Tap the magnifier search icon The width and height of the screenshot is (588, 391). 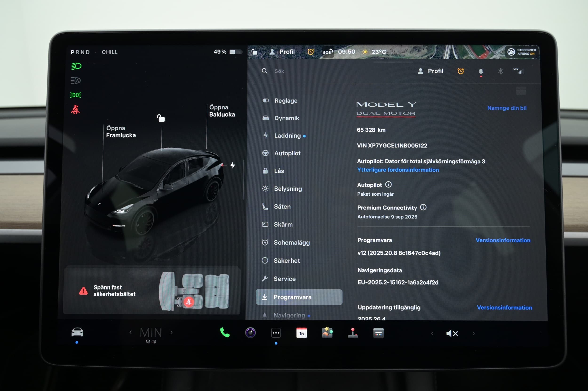[264, 71]
